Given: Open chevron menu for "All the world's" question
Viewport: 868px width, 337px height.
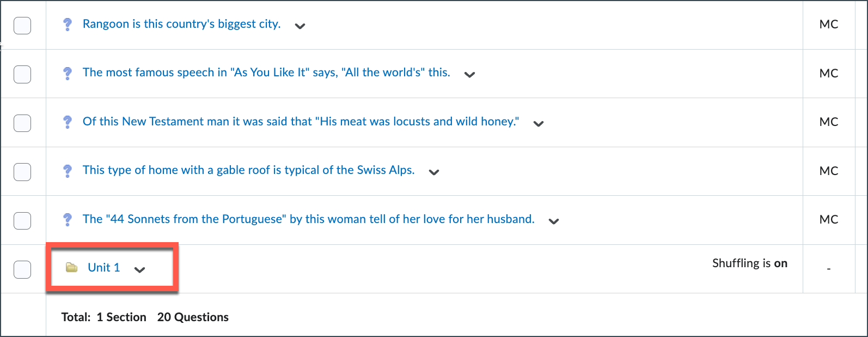Looking at the screenshot, I should [469, 75].
